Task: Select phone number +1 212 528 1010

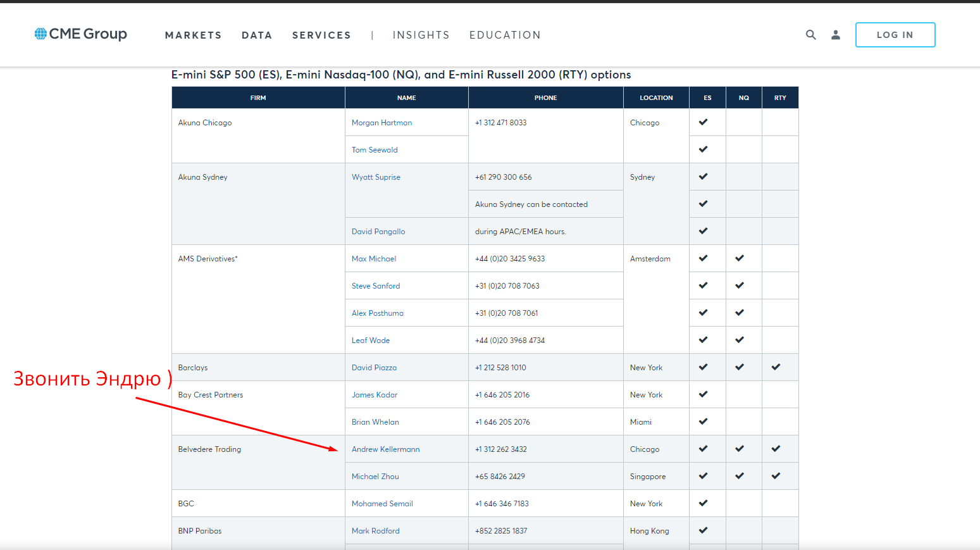Action: [x=500, y=368]
